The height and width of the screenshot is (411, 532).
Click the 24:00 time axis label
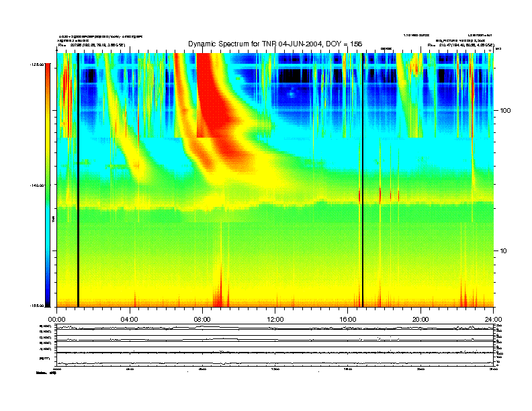[x=493, y=320]
